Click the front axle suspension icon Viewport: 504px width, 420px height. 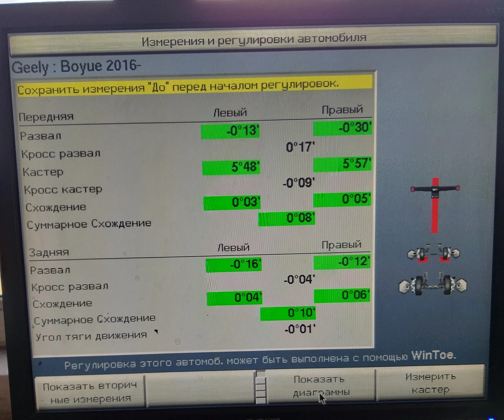[433, 253]
